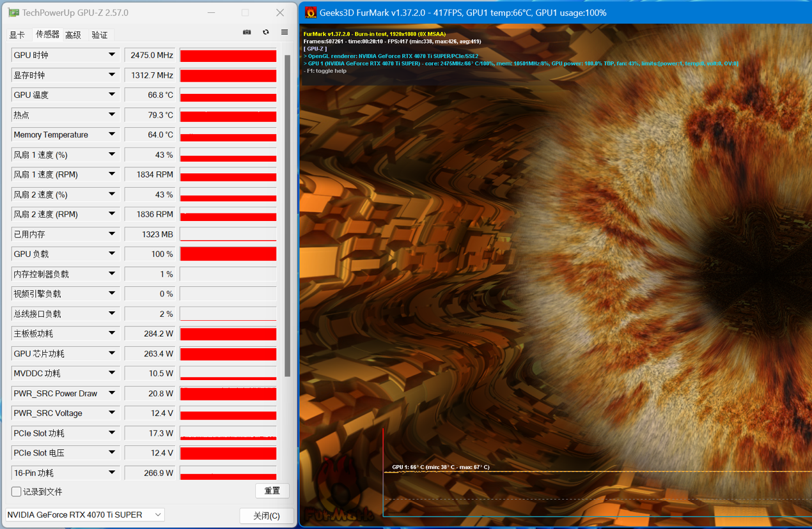This screenshot has width=812, height=529.
Task: Open the GPU 温度 sensor dropdown arrow
Action: pos(112,95)
